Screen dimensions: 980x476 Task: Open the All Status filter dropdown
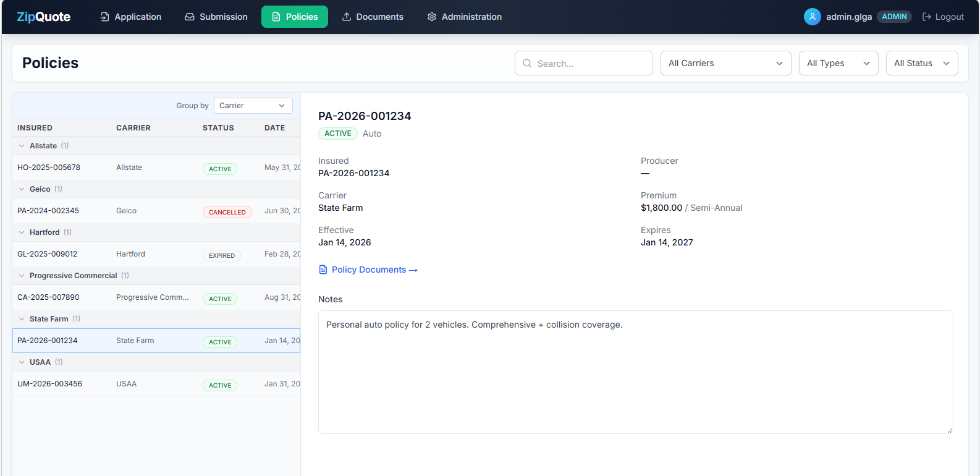pyautogui.click(x=921, y=63)
